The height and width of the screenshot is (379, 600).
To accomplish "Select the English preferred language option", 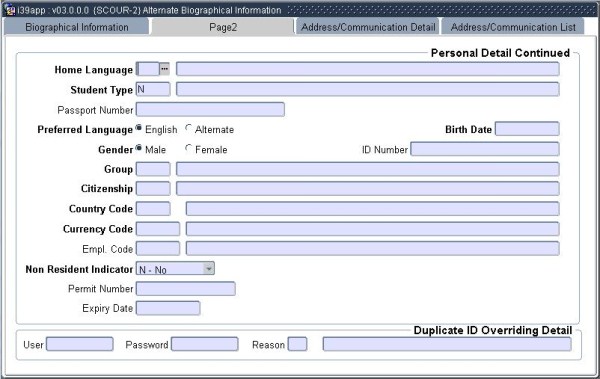I will pos(139,128).
